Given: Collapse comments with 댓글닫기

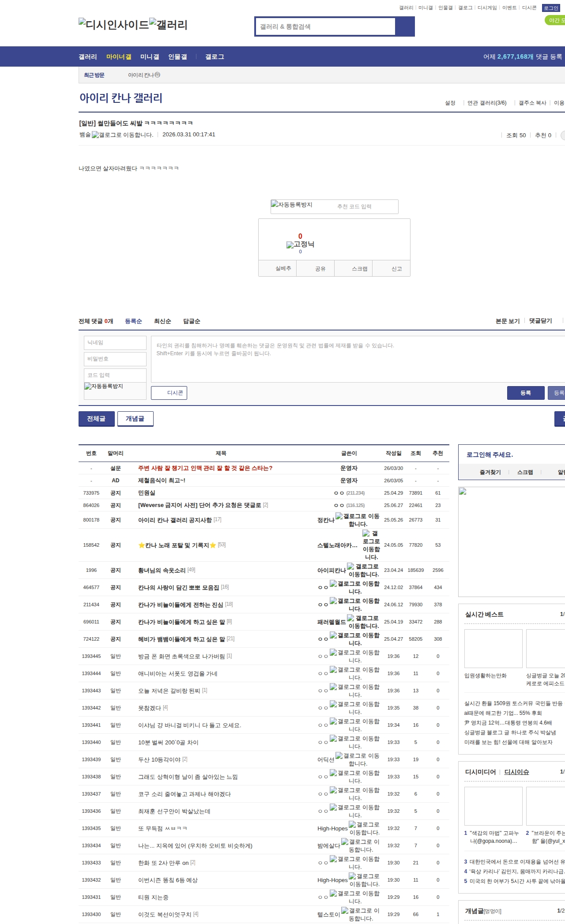Looking at the screenshot, I should click(540, 321).
